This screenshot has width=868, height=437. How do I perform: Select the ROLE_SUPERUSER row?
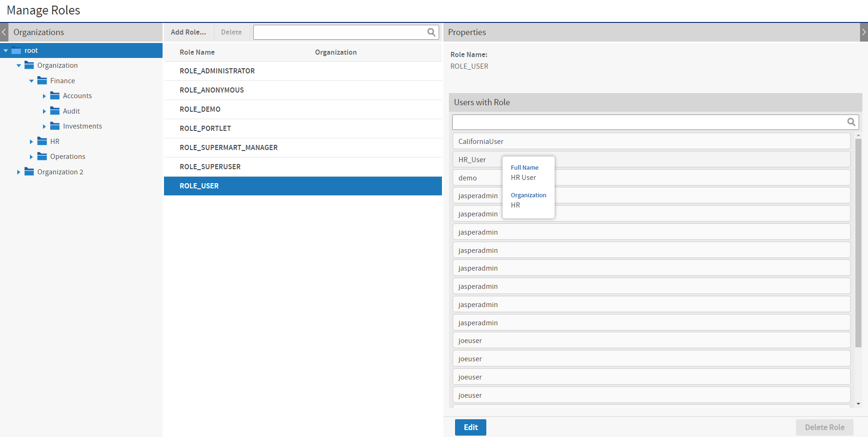(303, 167)
